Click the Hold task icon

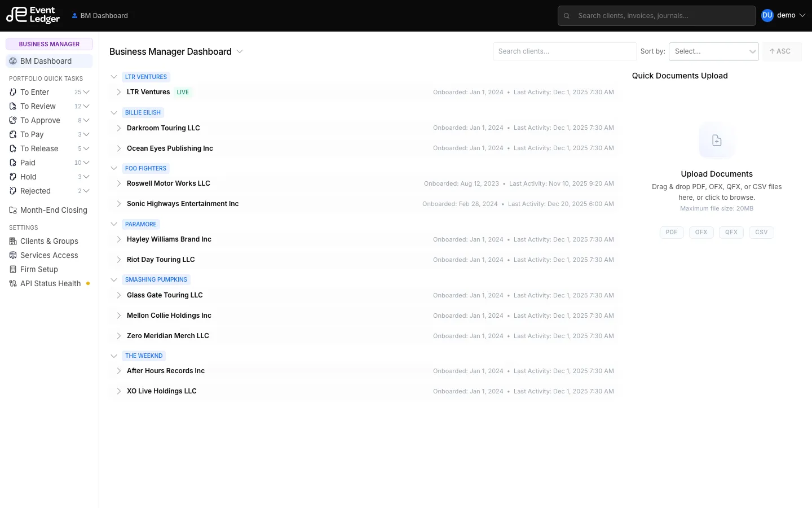[13, 177]
